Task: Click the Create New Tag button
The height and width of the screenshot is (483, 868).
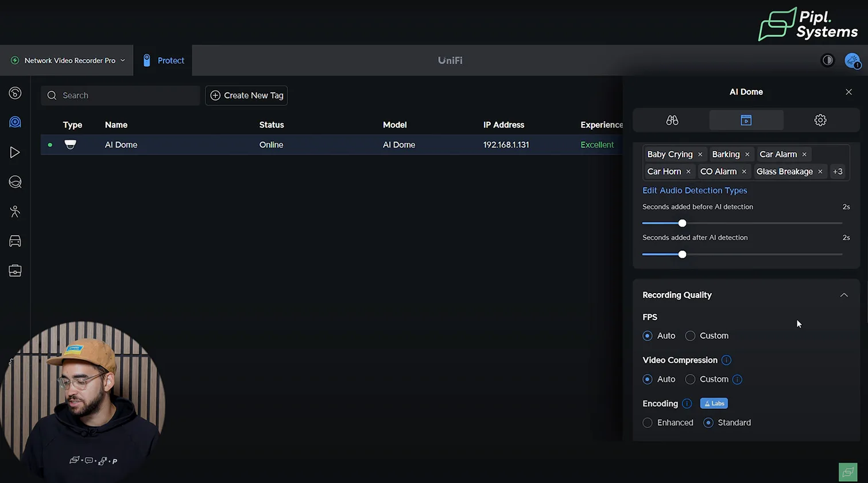Action: point(246,95)
